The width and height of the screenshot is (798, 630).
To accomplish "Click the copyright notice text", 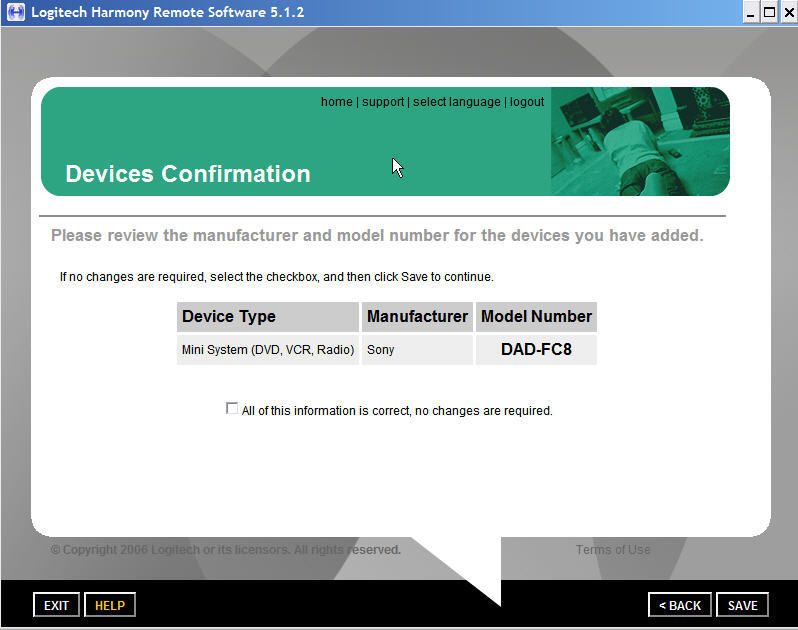I will 225,550.
